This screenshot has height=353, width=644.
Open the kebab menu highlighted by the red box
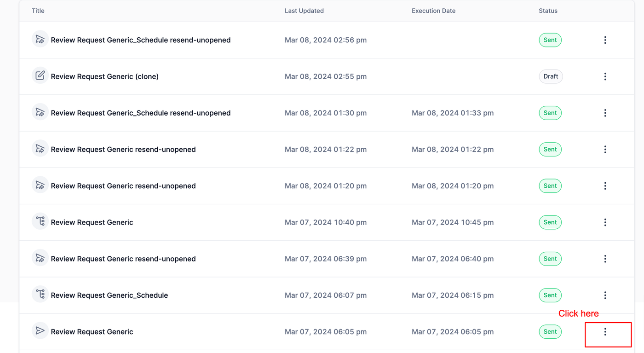click(605, 331)
